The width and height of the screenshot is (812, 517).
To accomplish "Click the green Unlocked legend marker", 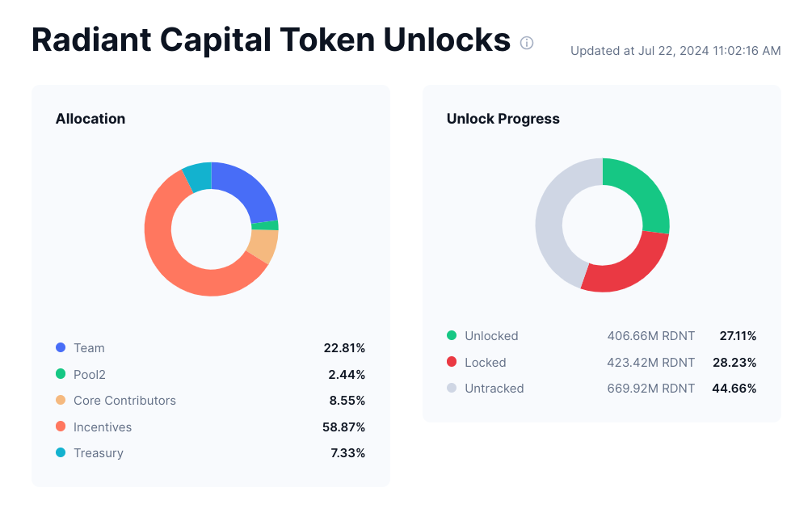I will coord(451,335).
